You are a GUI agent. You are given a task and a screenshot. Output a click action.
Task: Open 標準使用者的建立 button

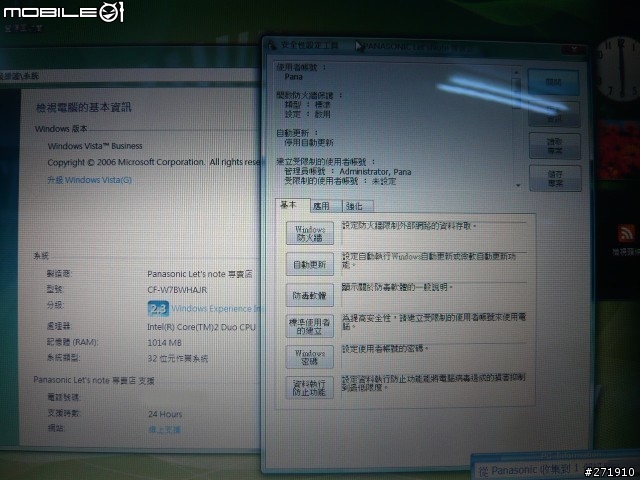click(x=310, y=326)
